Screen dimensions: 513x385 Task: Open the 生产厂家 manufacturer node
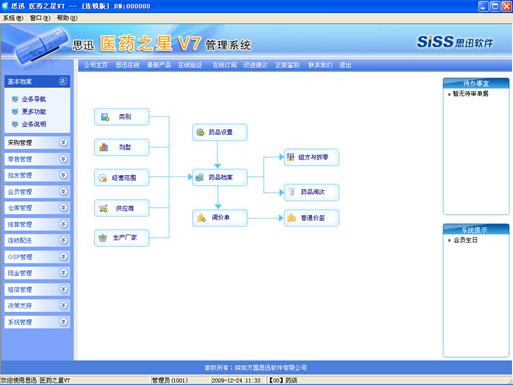(122, 238)
